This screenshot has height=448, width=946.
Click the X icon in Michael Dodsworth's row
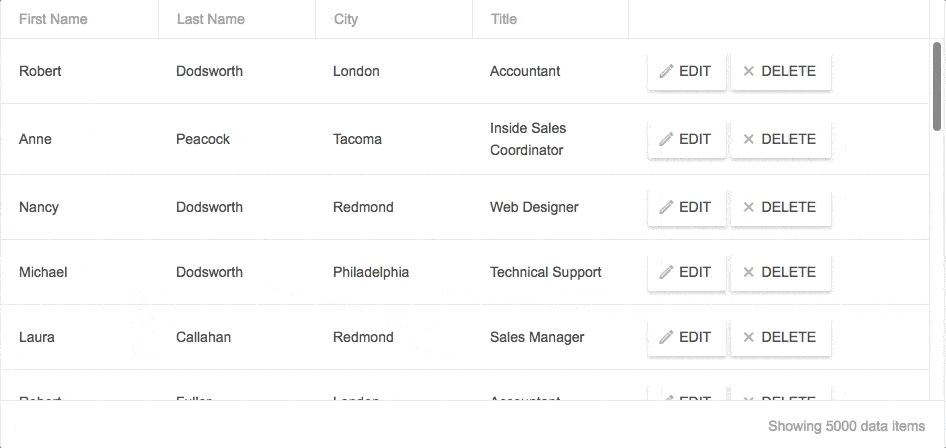coord(749,273)
